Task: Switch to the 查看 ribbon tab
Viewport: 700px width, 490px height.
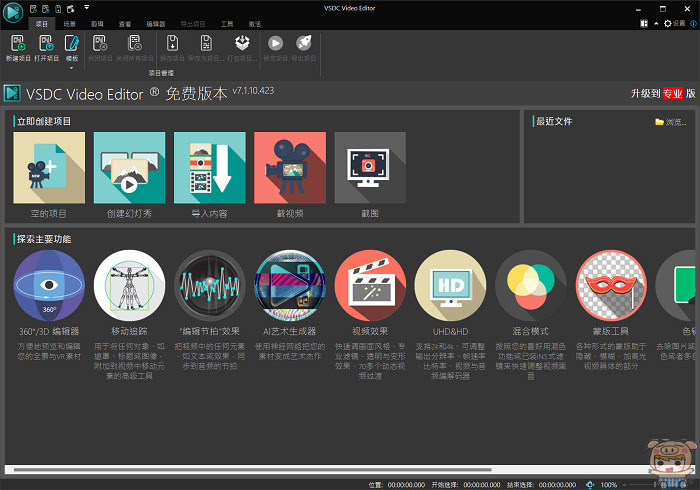Action: 125,24
